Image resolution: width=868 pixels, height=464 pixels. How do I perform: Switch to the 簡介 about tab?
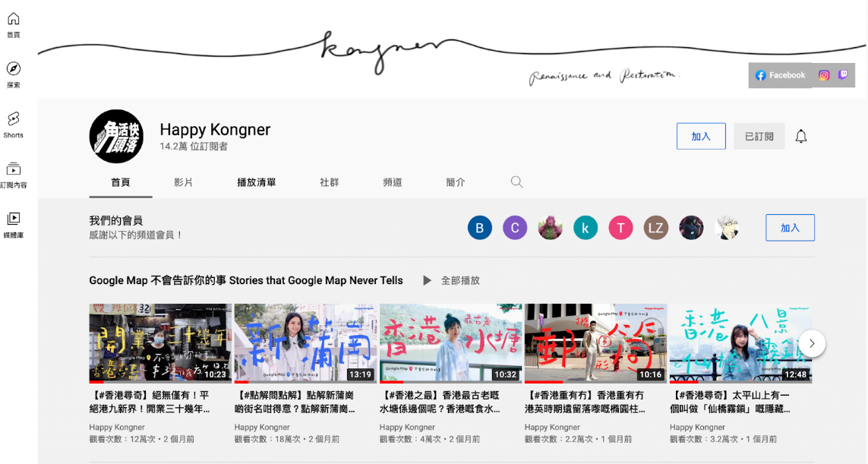(x=456, y=182)
